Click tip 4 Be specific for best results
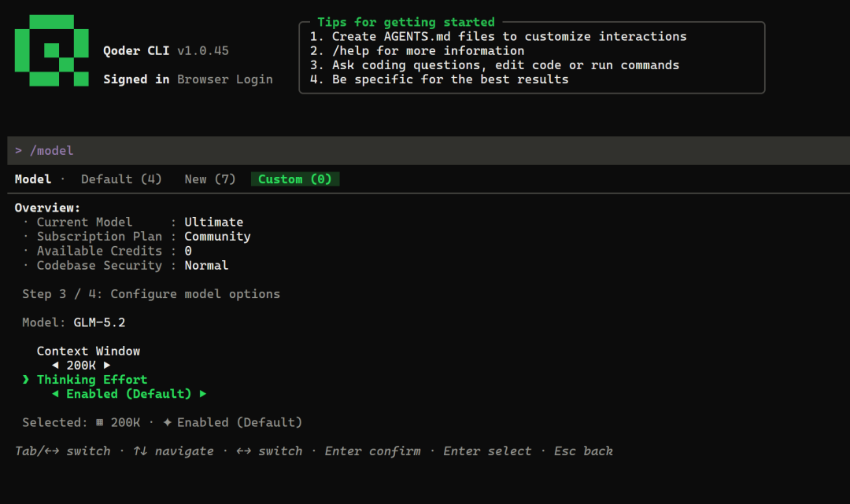 click(438, 79)
